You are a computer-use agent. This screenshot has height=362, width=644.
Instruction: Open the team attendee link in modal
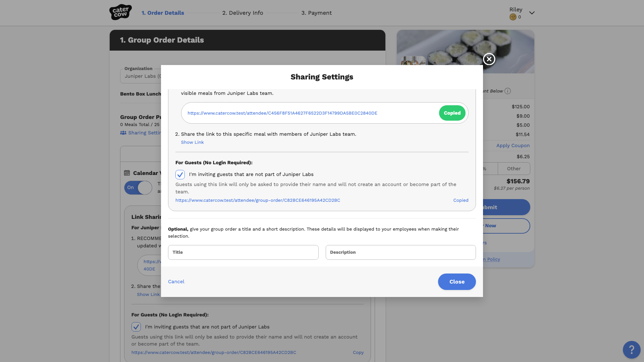pos(282,113)
